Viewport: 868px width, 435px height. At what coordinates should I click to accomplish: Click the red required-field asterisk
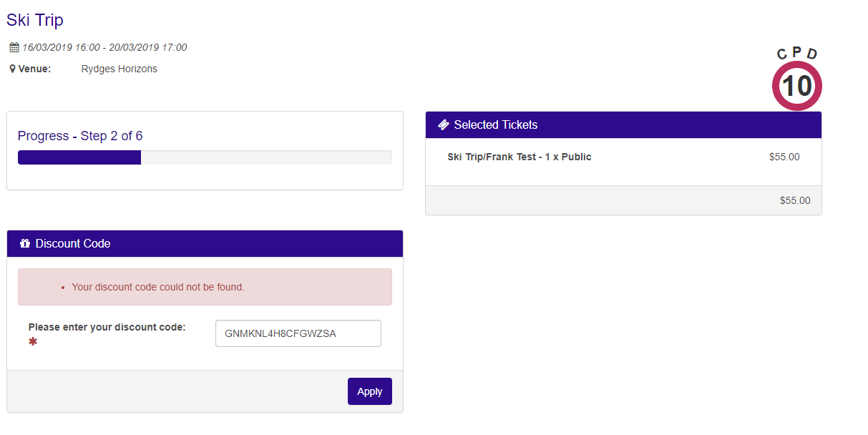pos(32,342)
